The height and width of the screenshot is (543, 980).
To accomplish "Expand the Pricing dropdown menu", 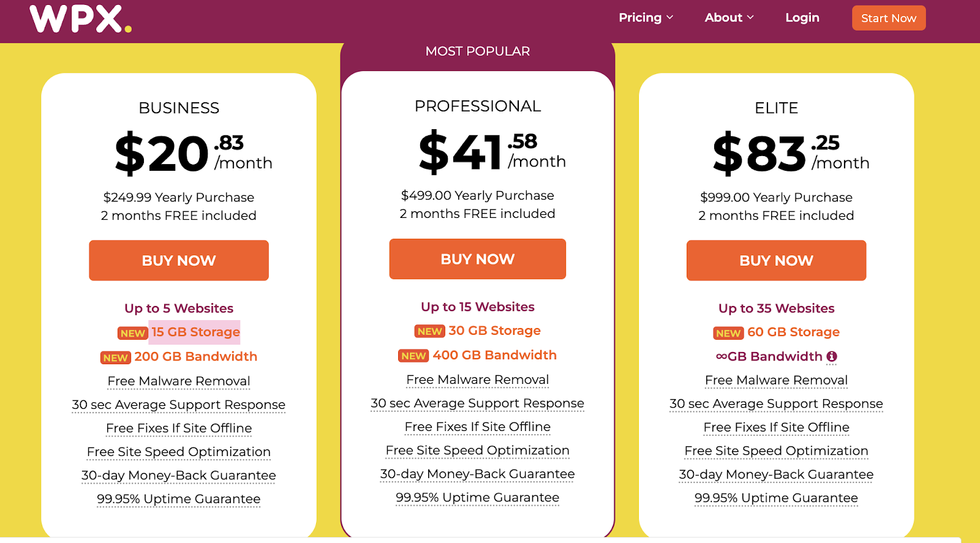I will pos(646,18).
